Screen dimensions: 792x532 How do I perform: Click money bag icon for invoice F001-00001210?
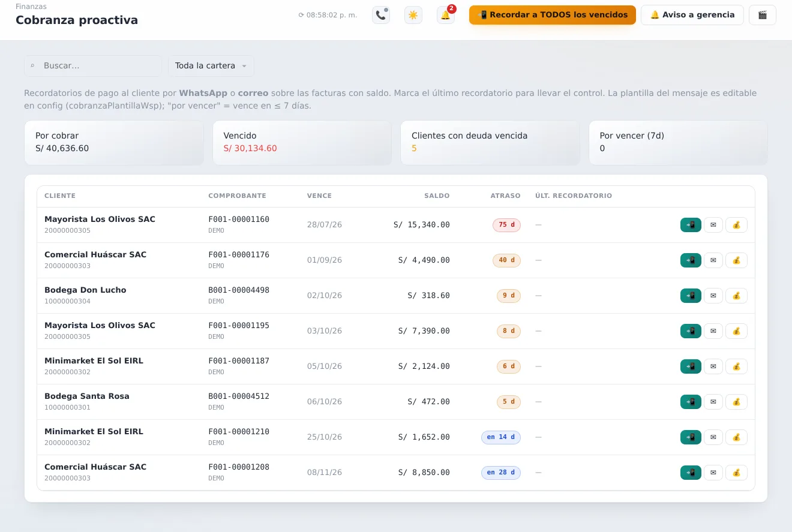736,437
